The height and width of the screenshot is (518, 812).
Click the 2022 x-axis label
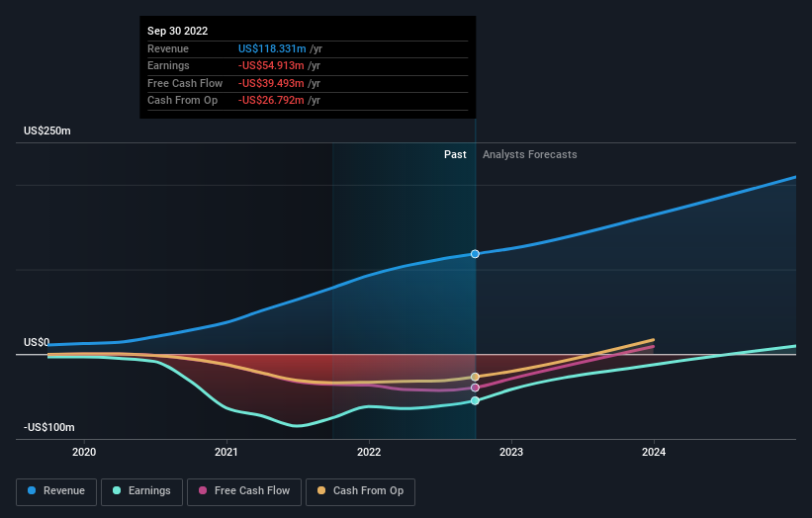point(369,453)
